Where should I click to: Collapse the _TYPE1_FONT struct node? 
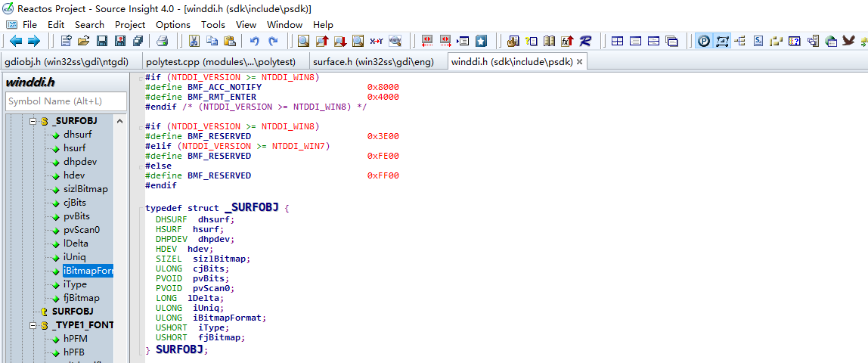click(x=33, y=325)
